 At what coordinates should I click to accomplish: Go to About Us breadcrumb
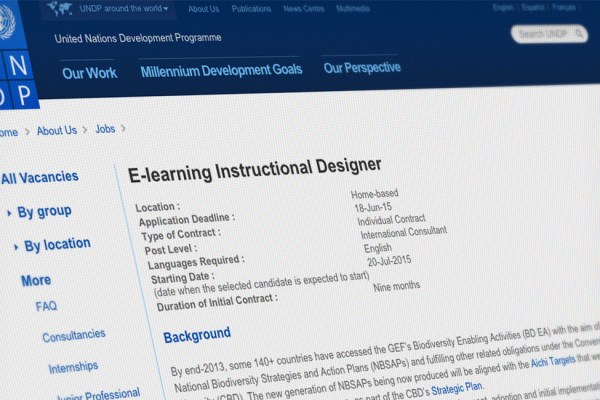(57, 131)
